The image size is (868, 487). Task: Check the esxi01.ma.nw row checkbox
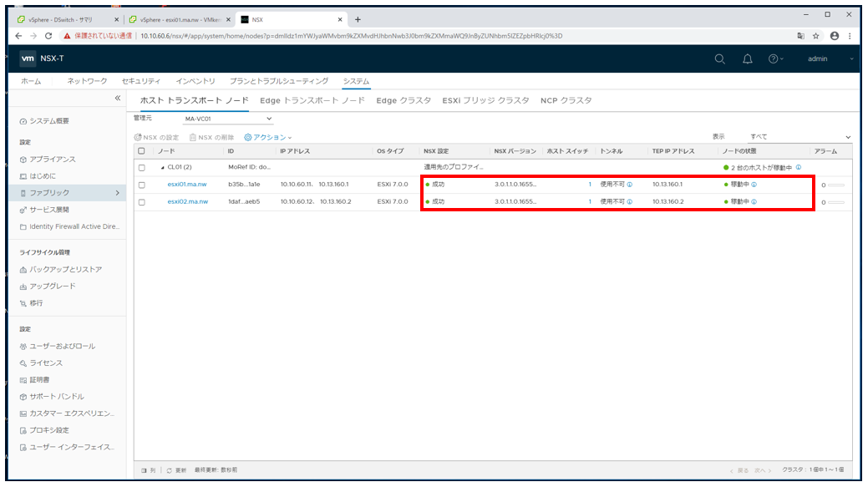pyautogui.click(x=142, y=185)
